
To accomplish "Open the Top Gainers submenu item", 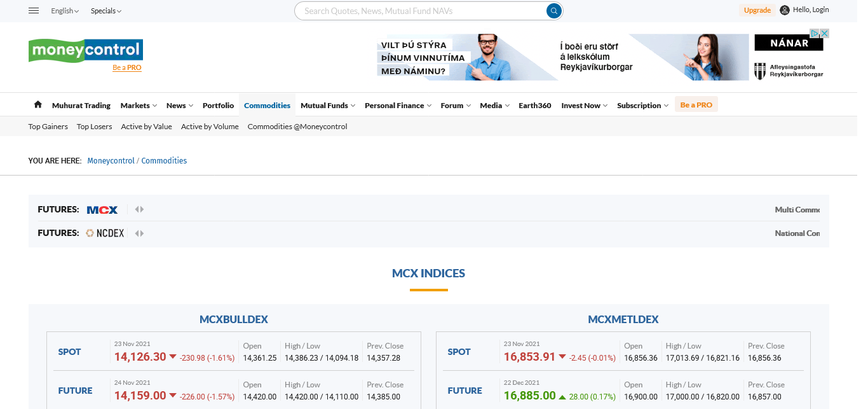I will click(x=48, y=127).
